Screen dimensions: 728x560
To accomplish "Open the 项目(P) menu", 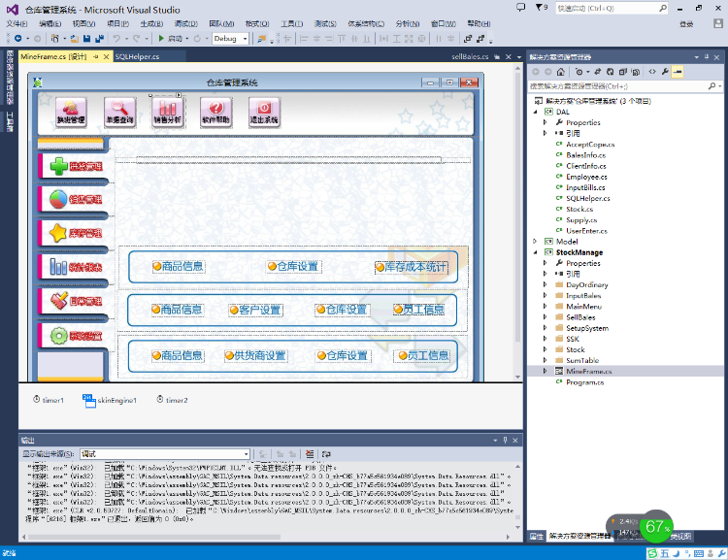I will 117,23.
